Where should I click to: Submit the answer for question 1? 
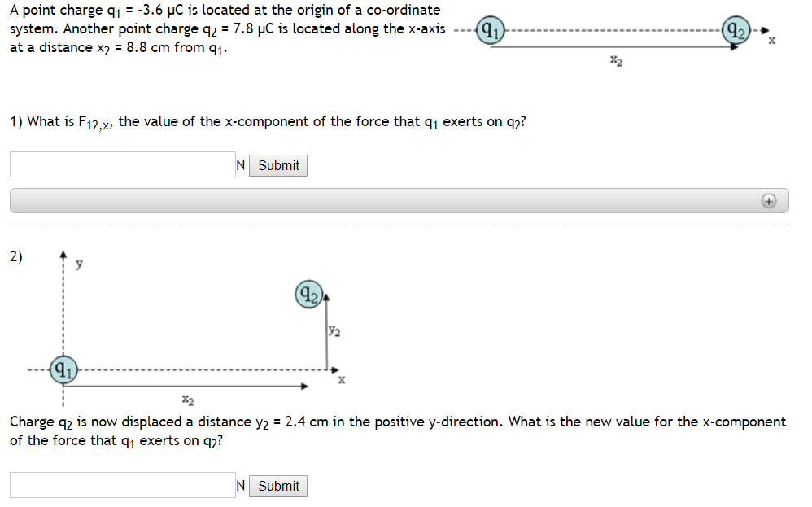click(277, 165)
